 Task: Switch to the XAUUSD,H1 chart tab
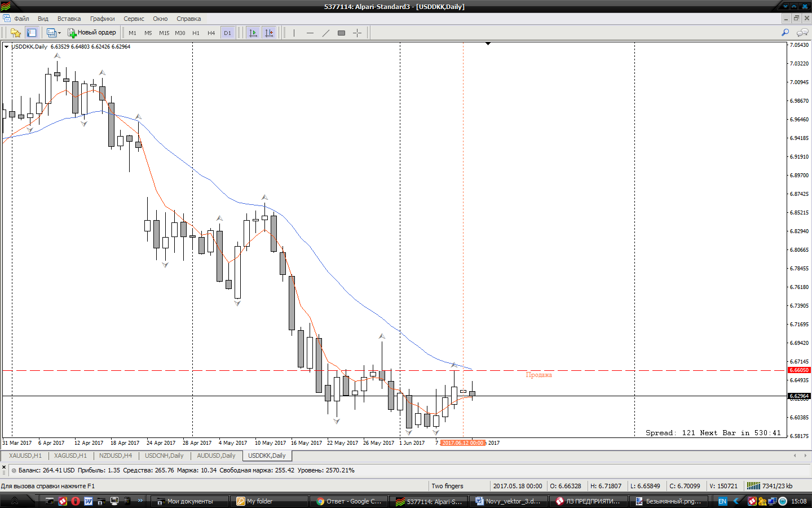coord(25,456)
